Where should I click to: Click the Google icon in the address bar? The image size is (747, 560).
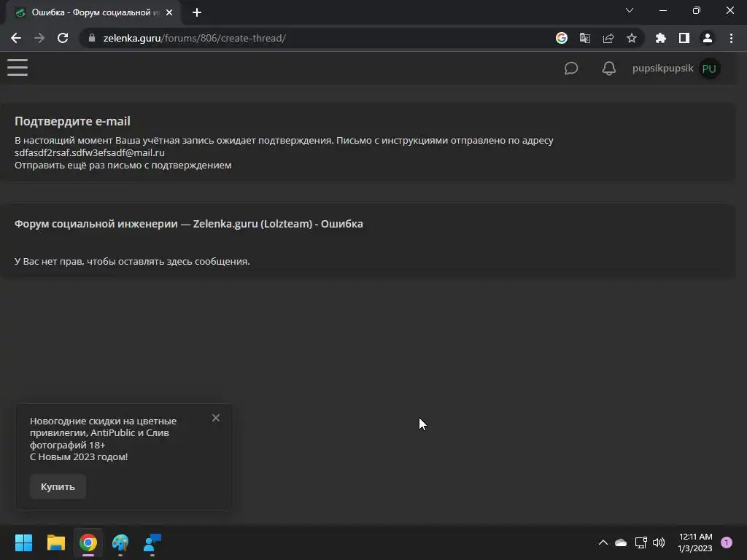point(562,38)
